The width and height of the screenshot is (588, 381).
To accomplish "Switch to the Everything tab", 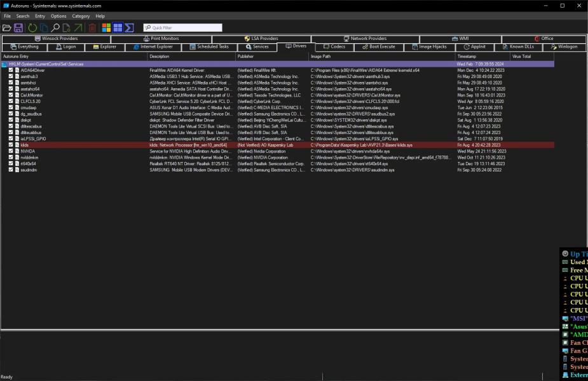I will pyautogui.click(x=25, y=47).
